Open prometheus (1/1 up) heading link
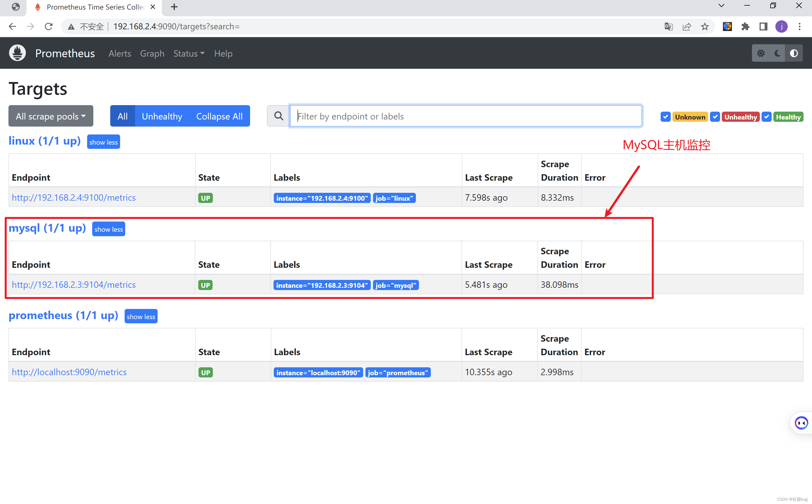The image size is (812, 504). tap(63, 315)
